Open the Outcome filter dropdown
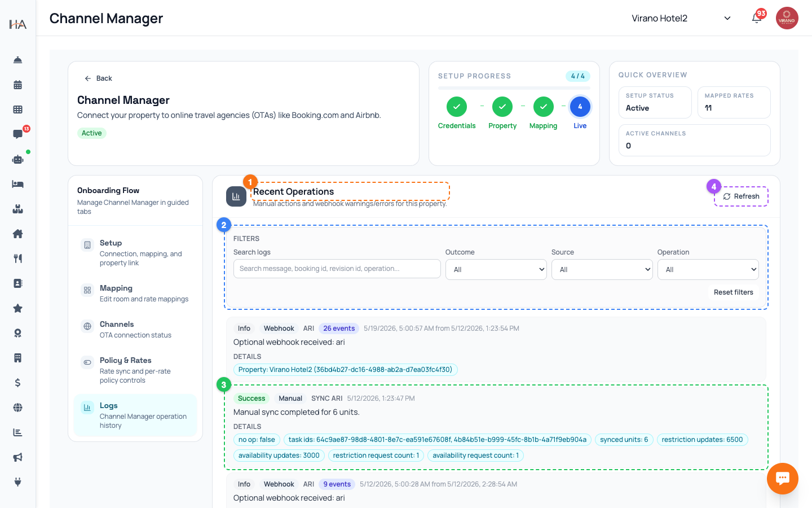This screenshot has height=508, width=812. 496,269
